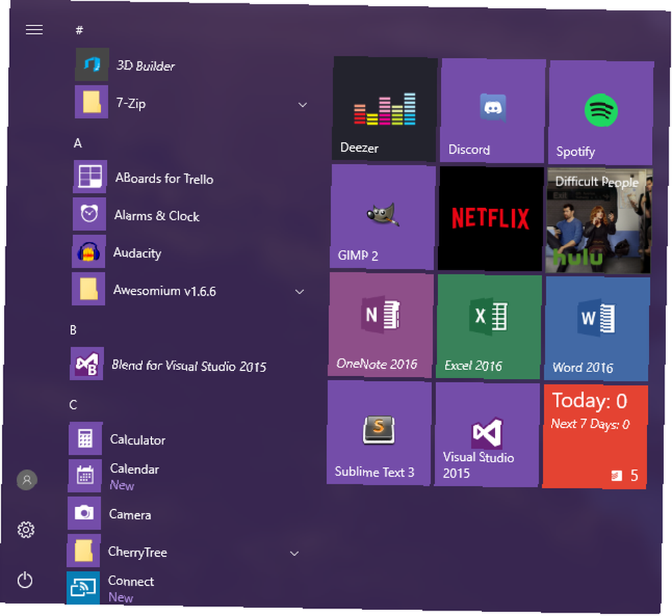Expand the CherryTree folder chevron
The image size is (672, 616).
pyautogui.click(x=294, y=554)
